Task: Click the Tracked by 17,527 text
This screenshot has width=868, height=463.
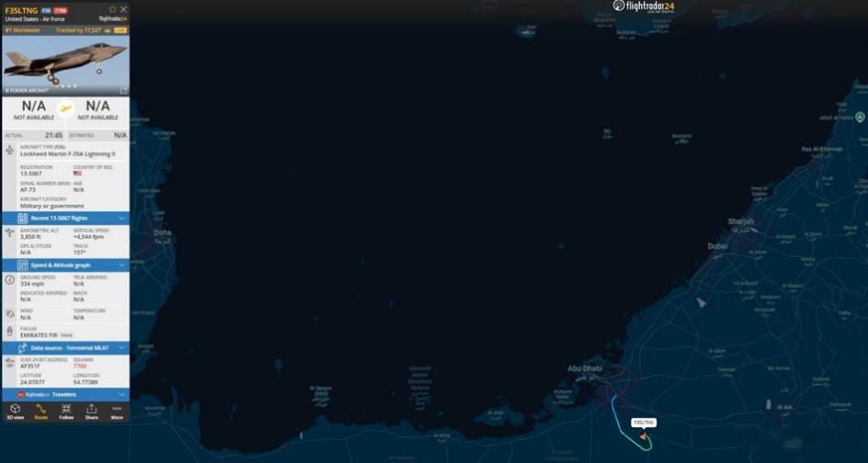Action: [78, 30]
